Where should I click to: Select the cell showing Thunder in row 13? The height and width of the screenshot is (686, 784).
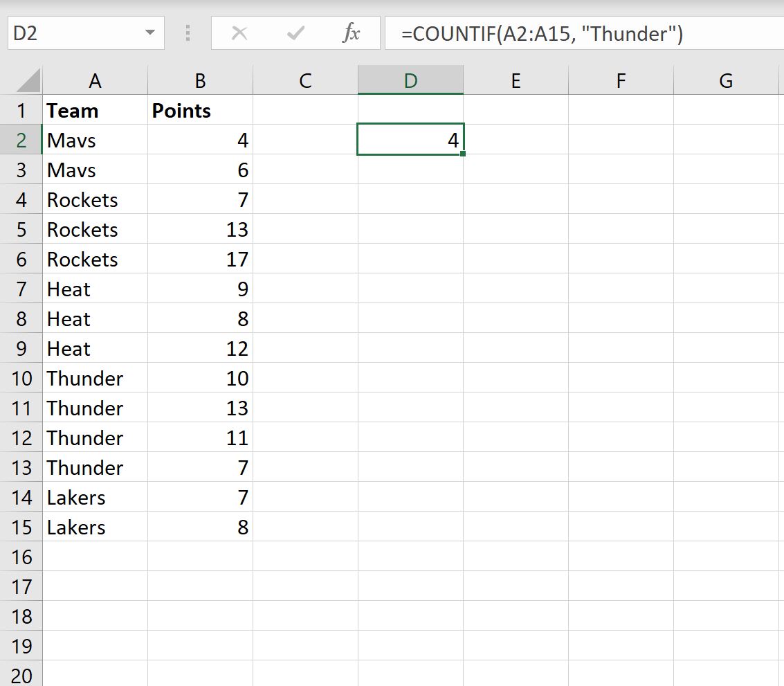[x=84, y=467]
